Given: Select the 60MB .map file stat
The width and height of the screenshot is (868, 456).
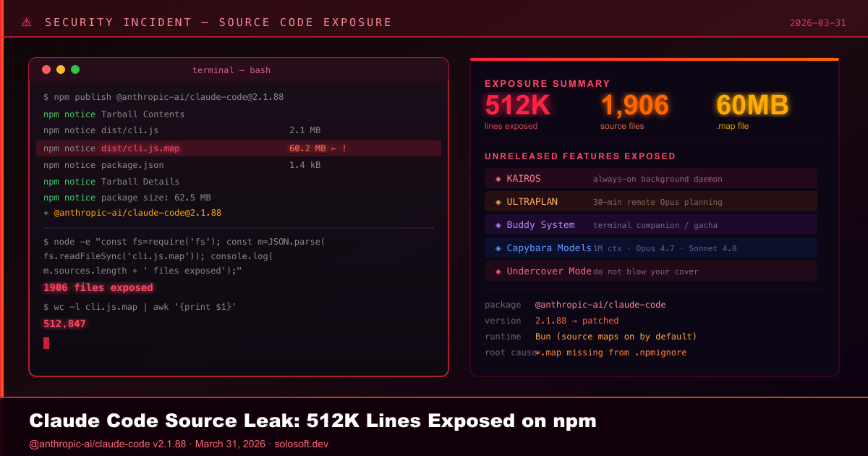Looking at the screenshot, I should coord(752,106).
